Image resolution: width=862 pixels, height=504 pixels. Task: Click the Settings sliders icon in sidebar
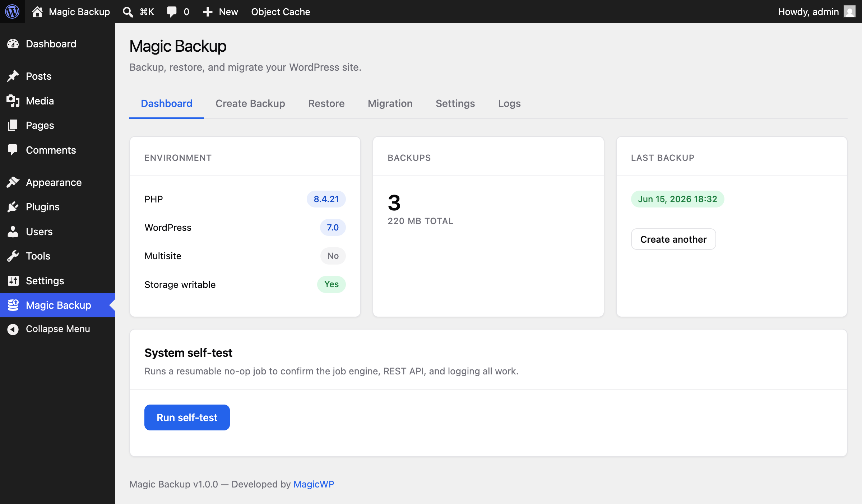[13, 281]
